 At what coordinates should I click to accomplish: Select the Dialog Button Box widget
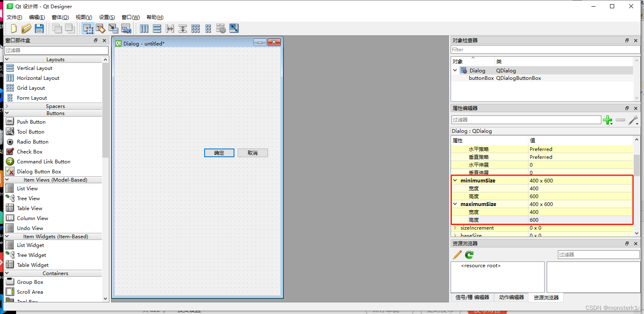[x=39, y=171]
